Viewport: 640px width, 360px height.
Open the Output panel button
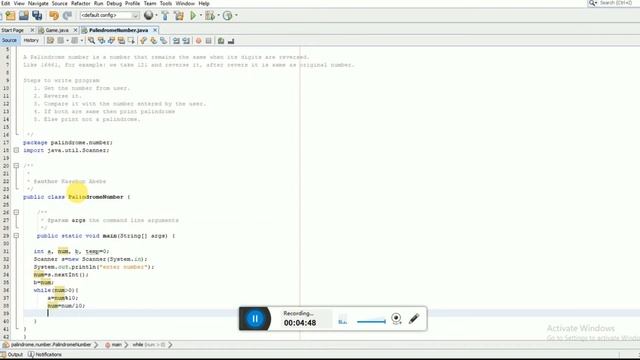click(12, 354)
